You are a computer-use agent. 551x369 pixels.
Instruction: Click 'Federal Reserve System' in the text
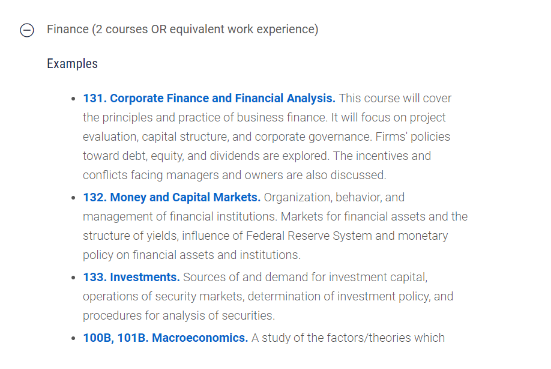(x=309, y=235)
